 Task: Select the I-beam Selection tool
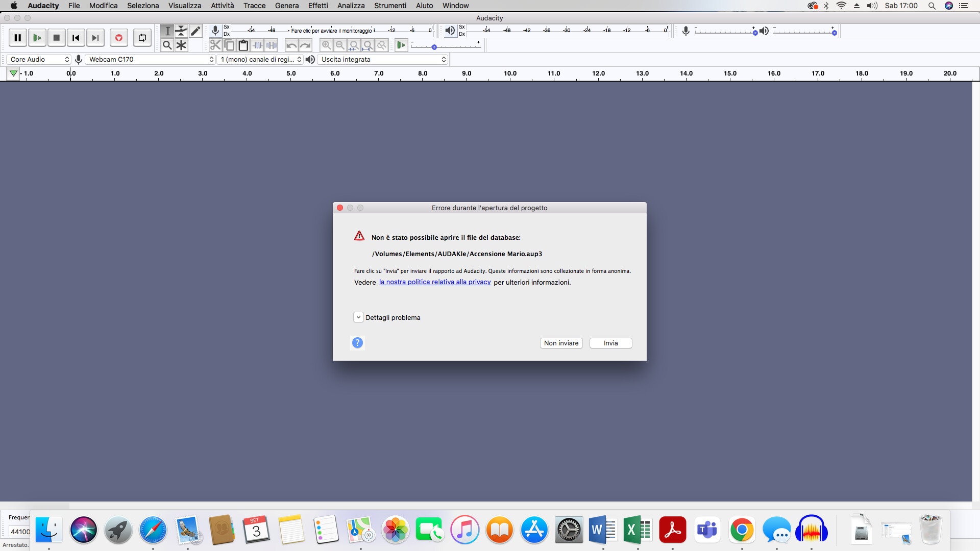[167, 31]
